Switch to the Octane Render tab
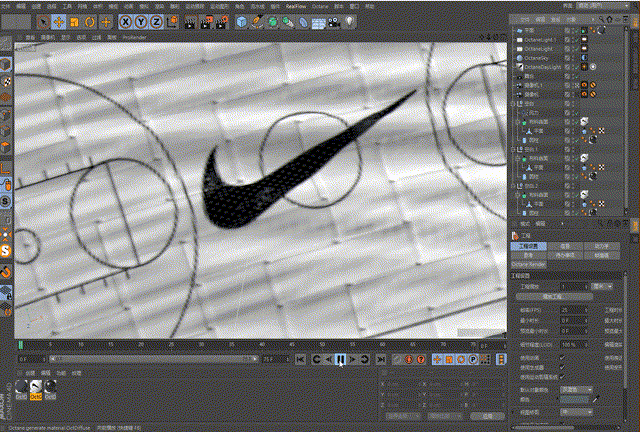Image resolution: width=640 pixels, height=432 pixels. pos(529,264)
